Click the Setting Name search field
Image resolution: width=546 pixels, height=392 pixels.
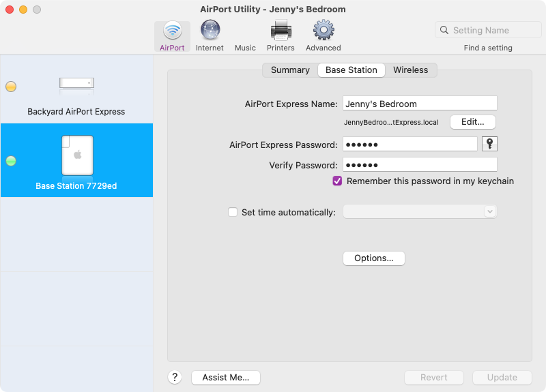488,30
